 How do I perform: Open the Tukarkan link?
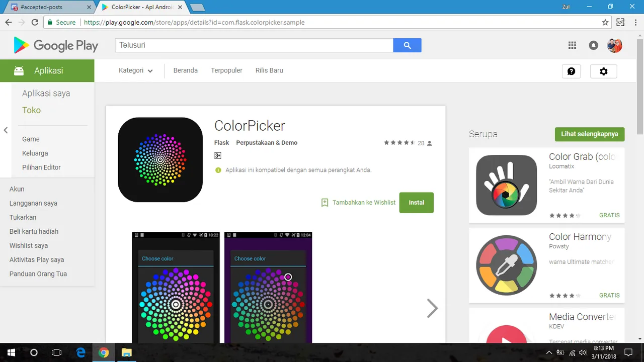(23, 217)
